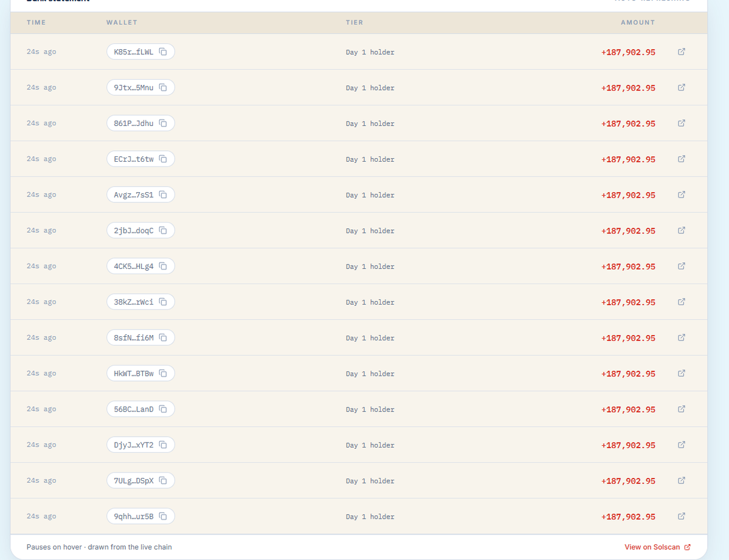The height and width of the screenshot is (560, 729).
Task: Click the 861P…Jdhu wallet pill
Action: (140, 123)
